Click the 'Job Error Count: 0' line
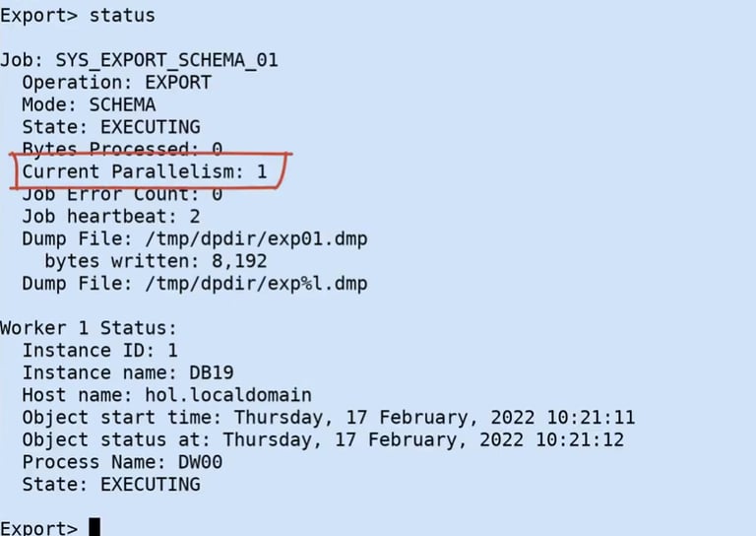This screenshot has width=756, height=536. (122, 194)
